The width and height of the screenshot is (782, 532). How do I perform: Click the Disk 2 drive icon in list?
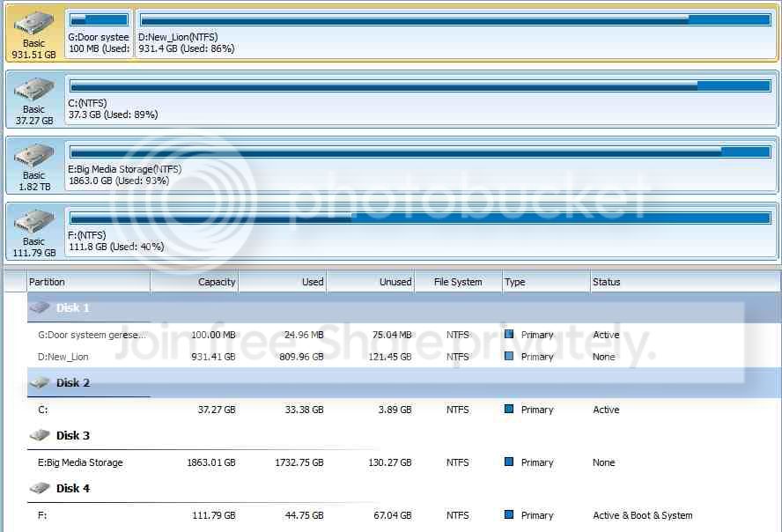(x=40, y=382)
